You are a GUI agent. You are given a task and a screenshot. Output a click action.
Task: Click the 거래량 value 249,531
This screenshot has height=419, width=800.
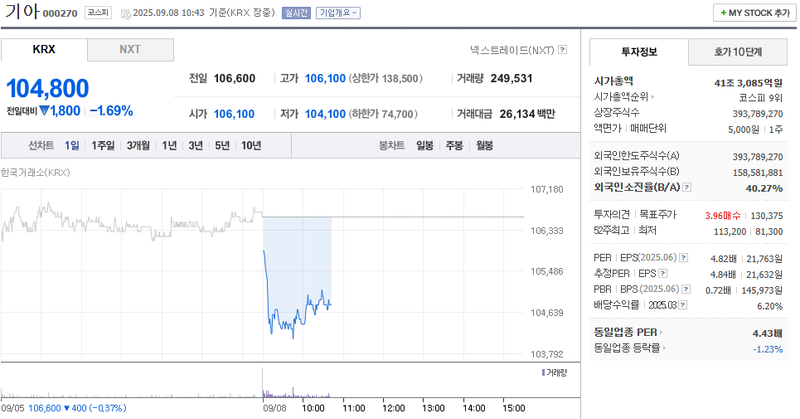(512, 79)
